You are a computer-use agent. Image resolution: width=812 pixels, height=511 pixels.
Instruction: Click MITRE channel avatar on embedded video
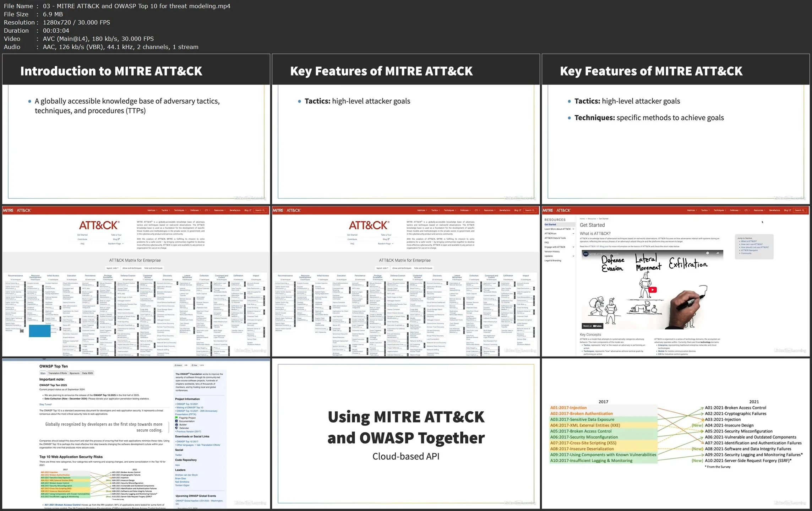click(x=586, y=254)
